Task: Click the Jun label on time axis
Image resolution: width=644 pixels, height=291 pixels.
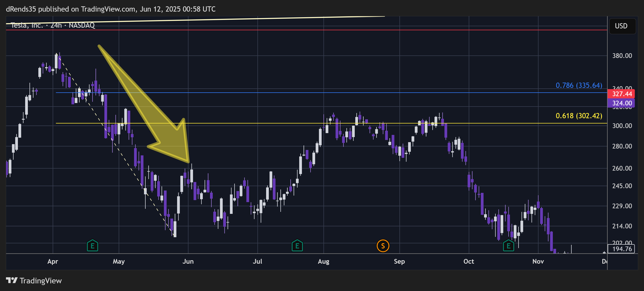Action: [188, 261]
